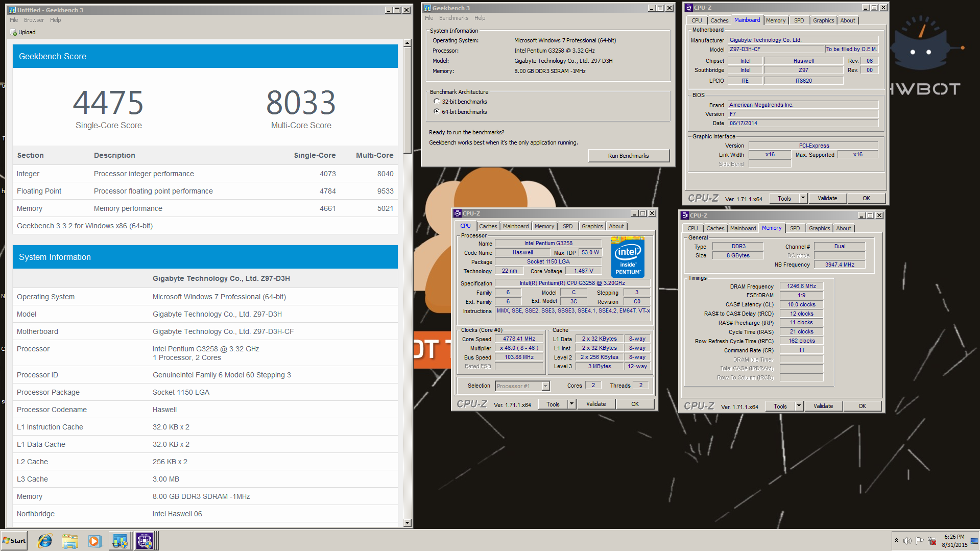
Task: Open the Tools dropdown arrow in CPU-Z Memory window
Action: 799,406
